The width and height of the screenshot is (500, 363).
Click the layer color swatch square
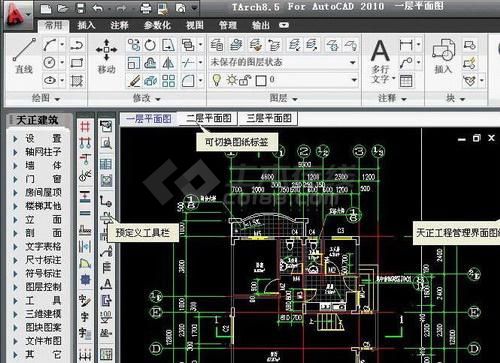pyautogui.click(x=261, y=80)
